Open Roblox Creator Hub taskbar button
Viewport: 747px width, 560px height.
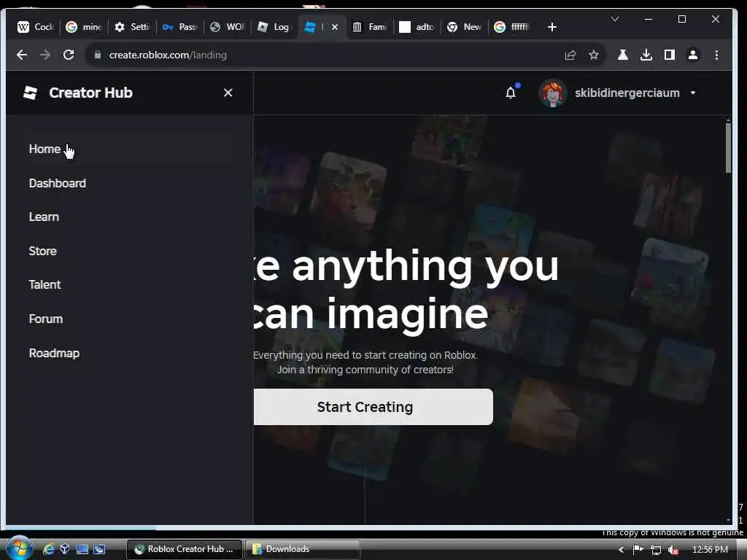pos(185,549)
